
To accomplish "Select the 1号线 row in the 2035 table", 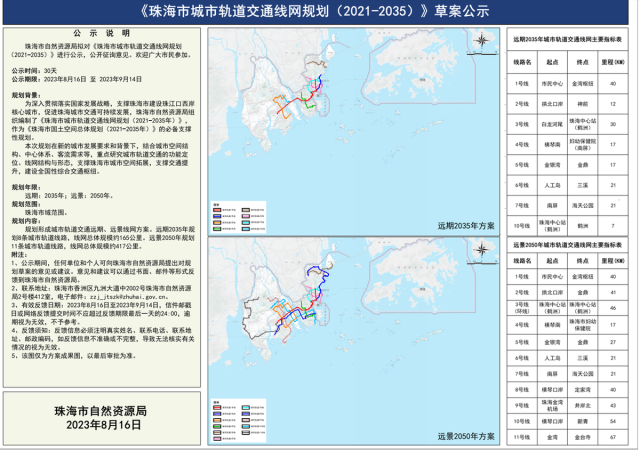I will (567, 84).
